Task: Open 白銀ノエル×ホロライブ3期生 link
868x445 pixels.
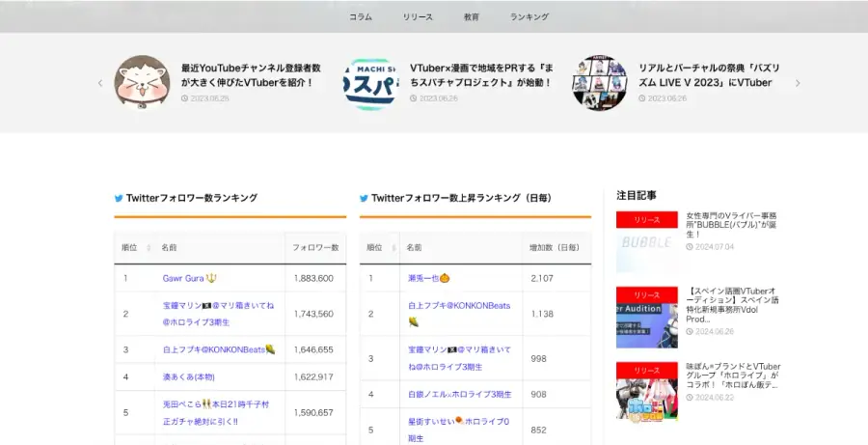Action: coord(459,395)
